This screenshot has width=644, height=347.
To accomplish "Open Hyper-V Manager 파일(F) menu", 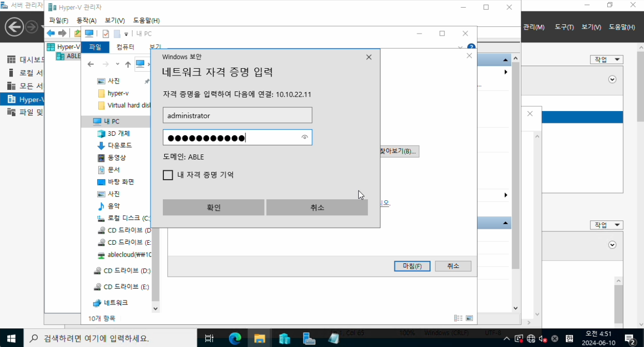I will pos(59,21).
